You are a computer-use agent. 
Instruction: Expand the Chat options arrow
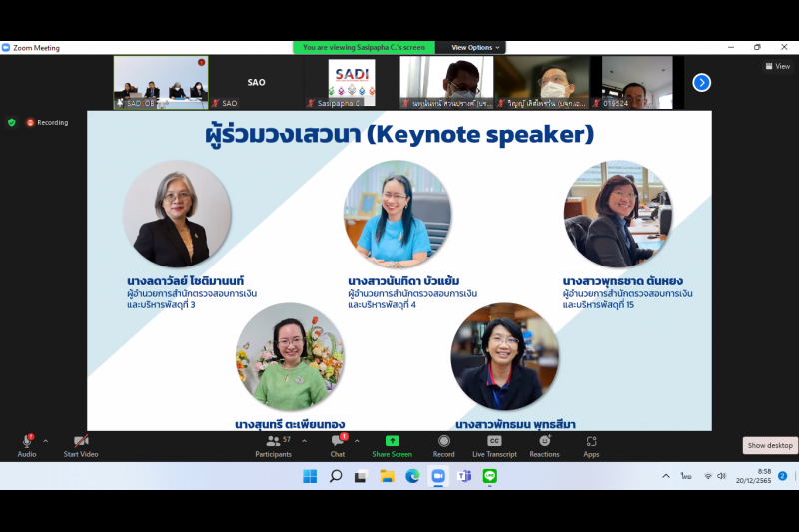pyautogui.click(x=357, y=441)
